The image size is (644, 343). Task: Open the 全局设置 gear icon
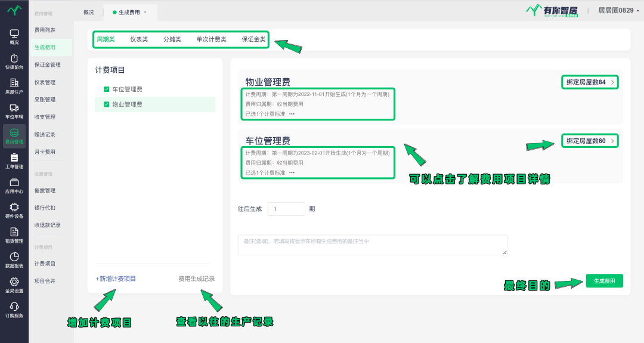[14, 282]
